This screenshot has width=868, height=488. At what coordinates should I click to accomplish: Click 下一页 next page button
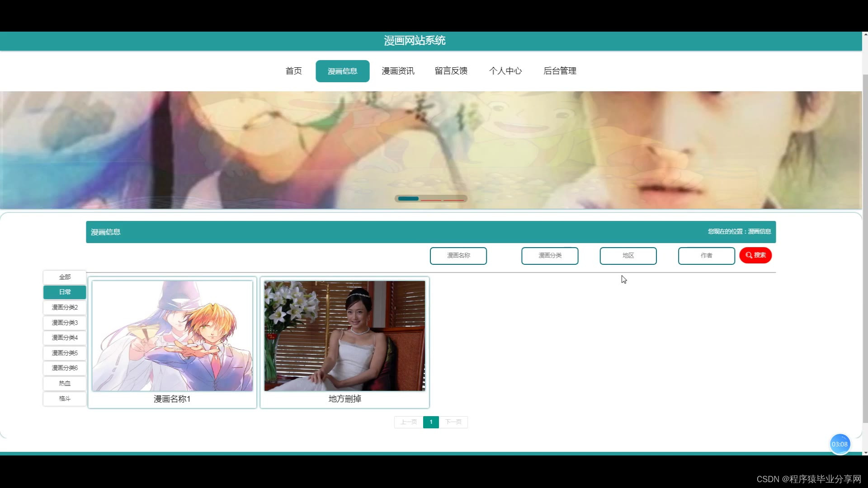[453, 422]
